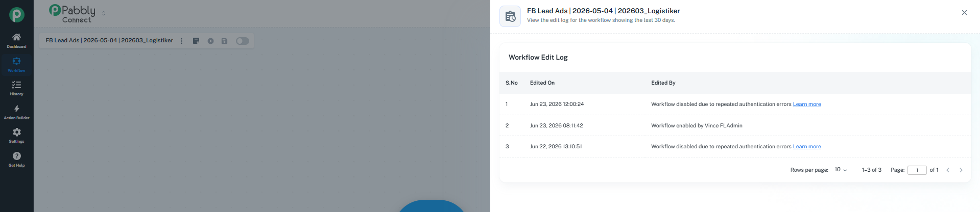Open the Action Builder in sidebar
Image resolution: width=980 pixels, height=212 pixels.
(16, 112)
